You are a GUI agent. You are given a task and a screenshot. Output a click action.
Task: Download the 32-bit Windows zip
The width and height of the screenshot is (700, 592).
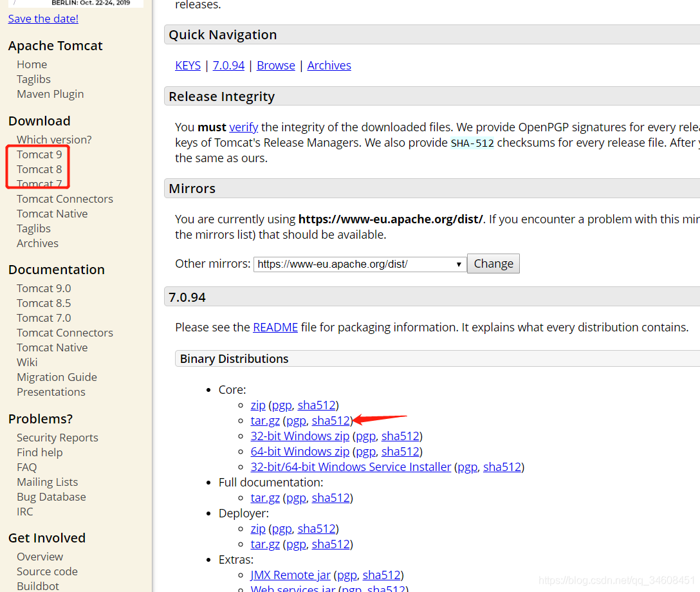300,436
